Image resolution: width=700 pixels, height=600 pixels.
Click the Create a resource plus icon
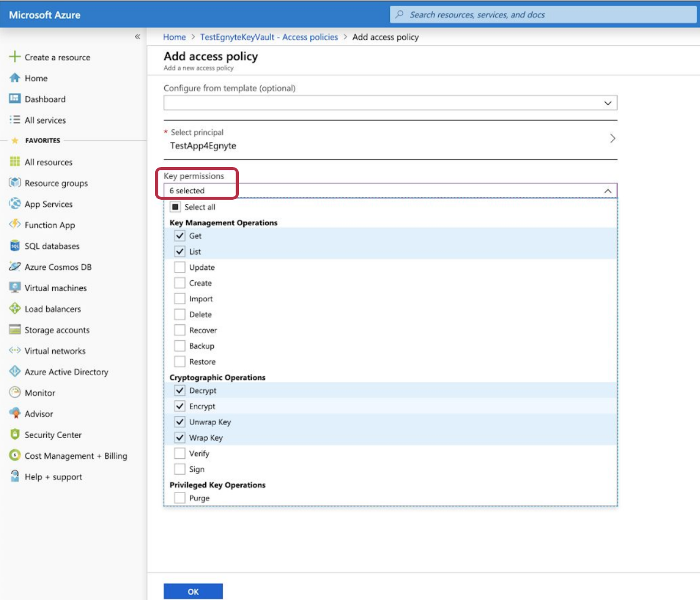(15, 56)
